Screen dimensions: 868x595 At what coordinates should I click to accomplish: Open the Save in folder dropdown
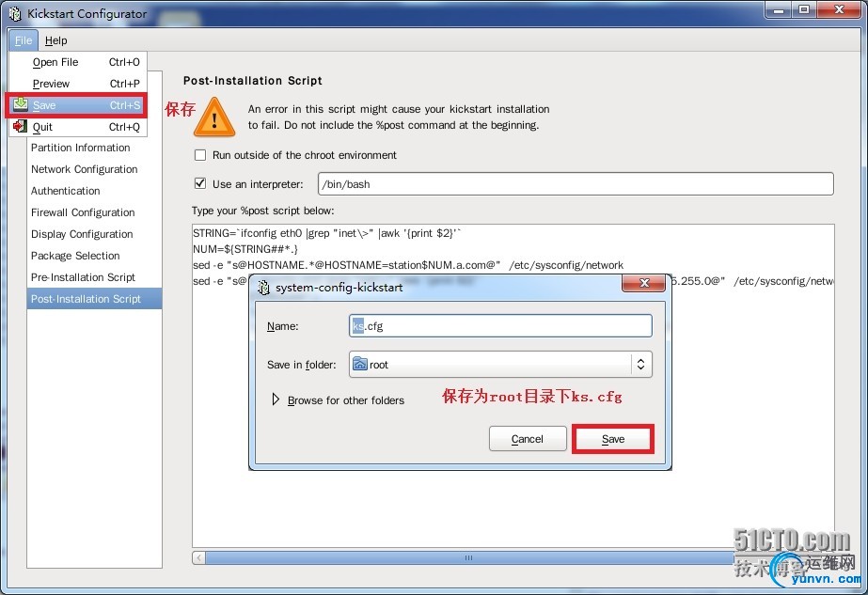pyautogui.click(x=500, y=364)
